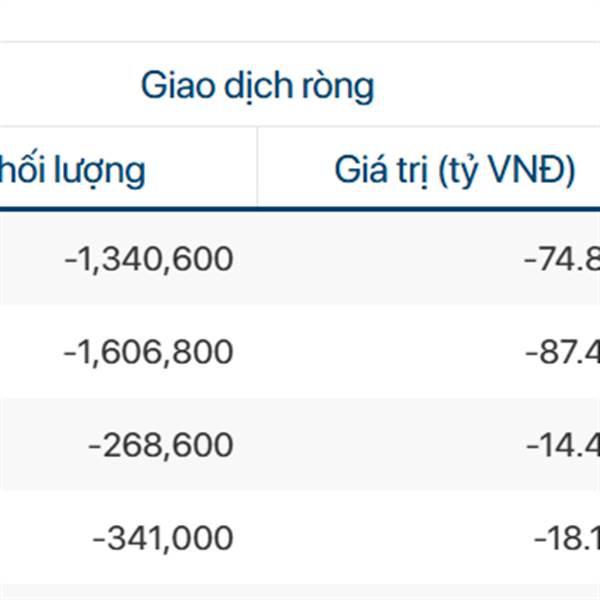The image size is (600, 600).
Task: Select the -268,600 volume cell
Action: coord(161,445)
